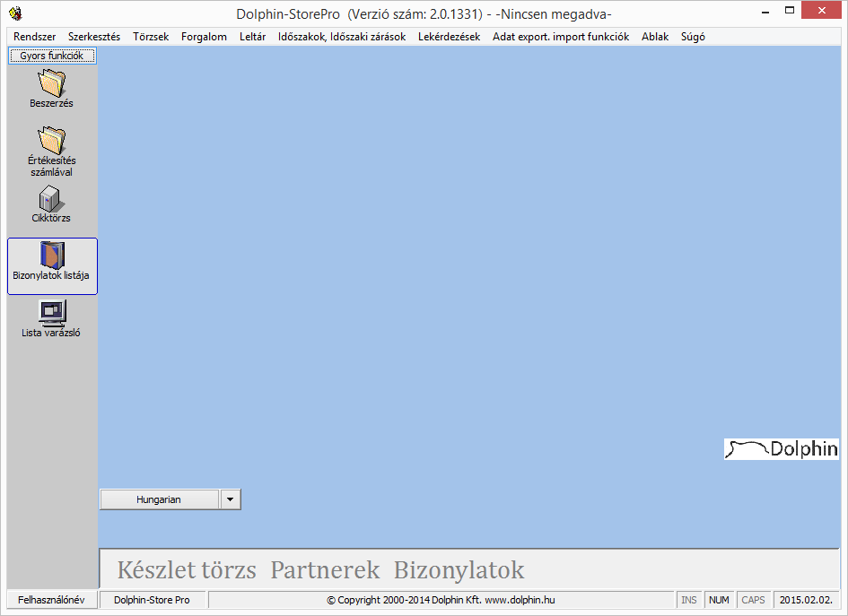The image size is (848, 616).
Task: Open Bizonylatok listája book icon
Action: tap(52, 265)
